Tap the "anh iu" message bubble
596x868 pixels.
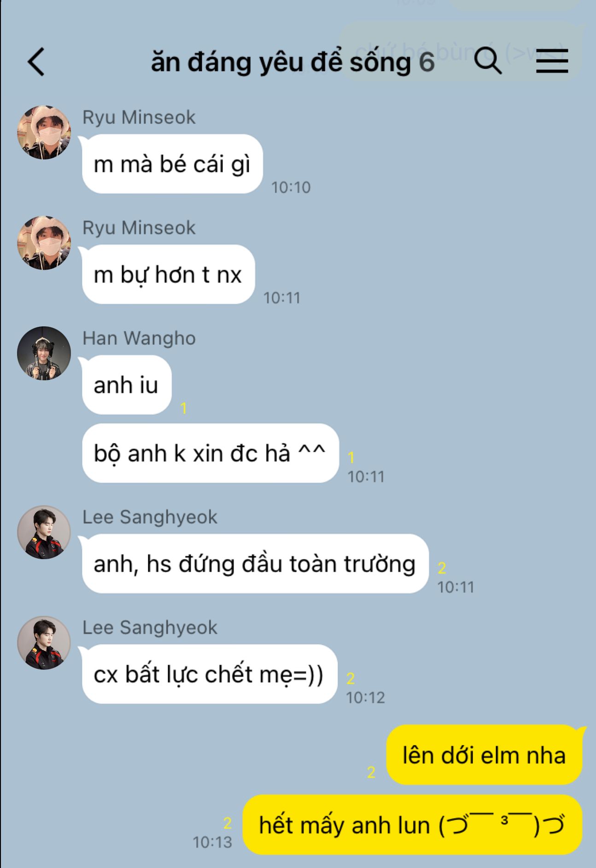click(127, 385)
